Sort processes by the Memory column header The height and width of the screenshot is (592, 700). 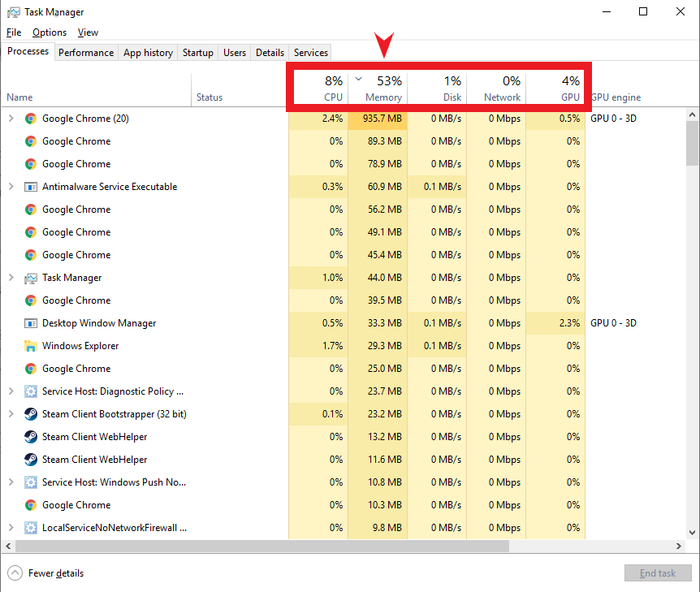[x=378, y=89]
